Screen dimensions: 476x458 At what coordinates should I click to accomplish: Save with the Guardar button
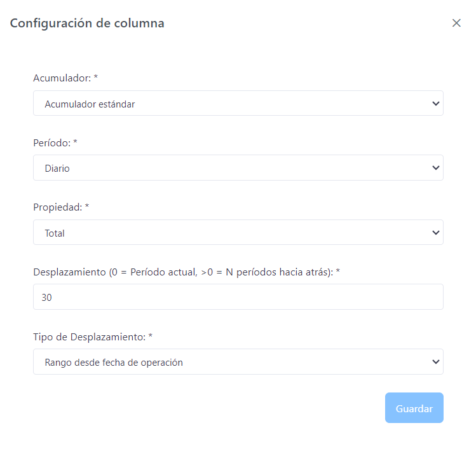click(x=414, y=408)
